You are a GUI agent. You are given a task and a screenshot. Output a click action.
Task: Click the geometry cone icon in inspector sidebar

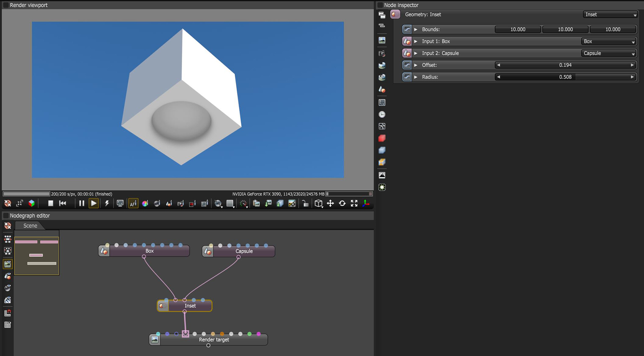pos(382,89)
